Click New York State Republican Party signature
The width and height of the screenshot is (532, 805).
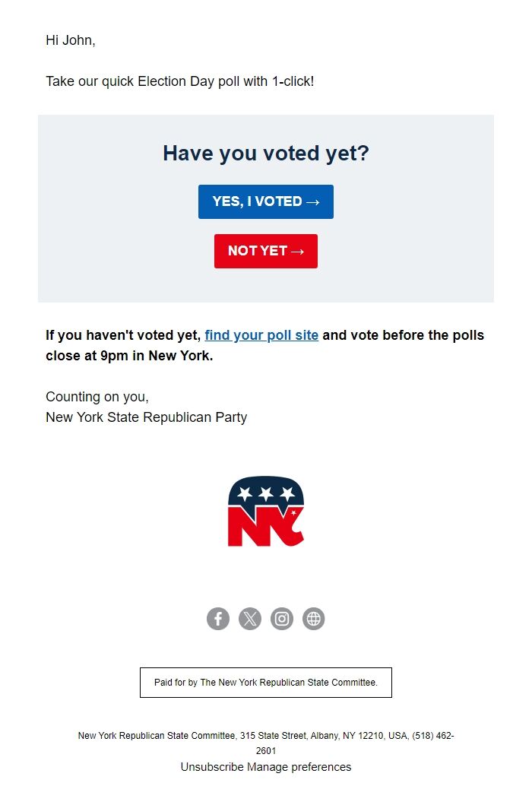click(x=146, y=417)
